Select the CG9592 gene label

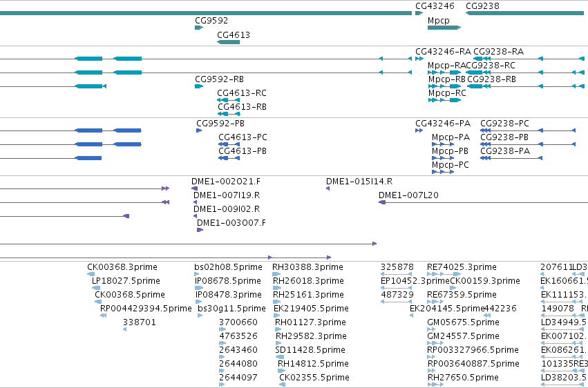[211, 21]
